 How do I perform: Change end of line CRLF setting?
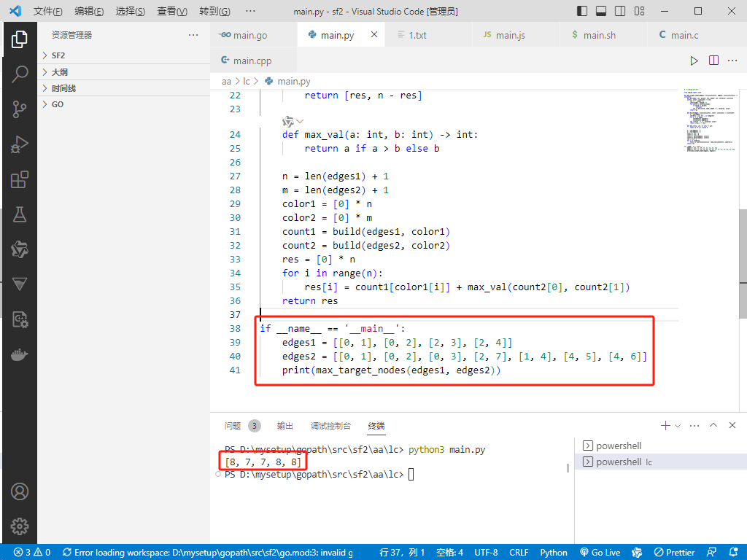click(x=519, y=553)
